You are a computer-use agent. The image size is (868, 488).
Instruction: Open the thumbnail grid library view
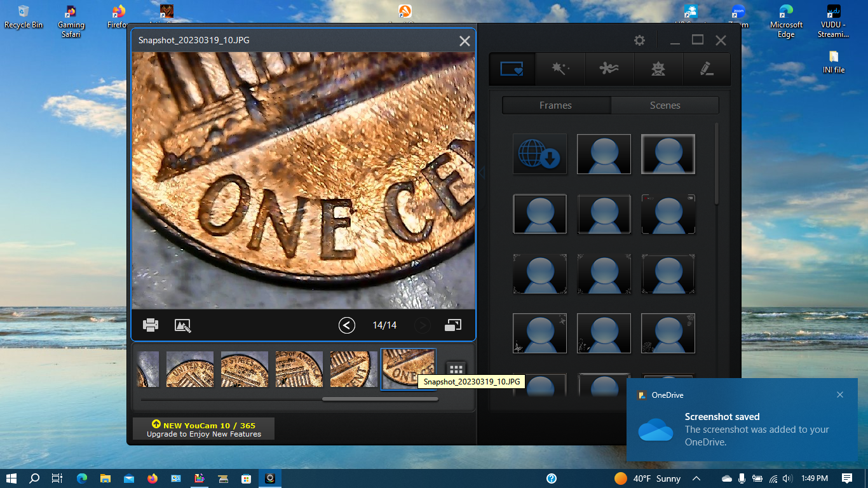click(x=456, y=370)
